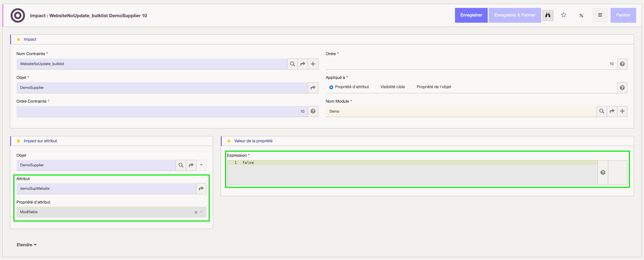This screenshot has width=644, height=260.
Task: Open the hamburger menu in the header
Action: 600,15
